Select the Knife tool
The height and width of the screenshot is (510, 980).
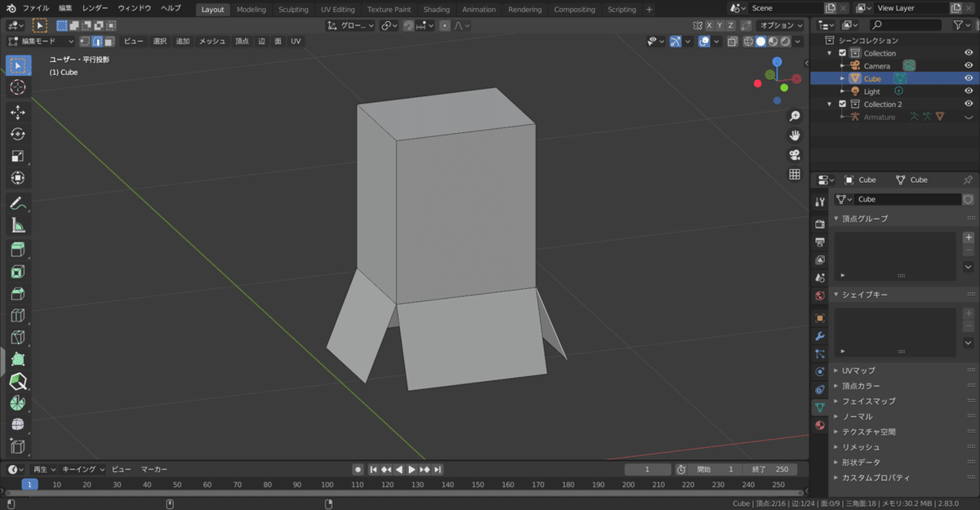18,338
